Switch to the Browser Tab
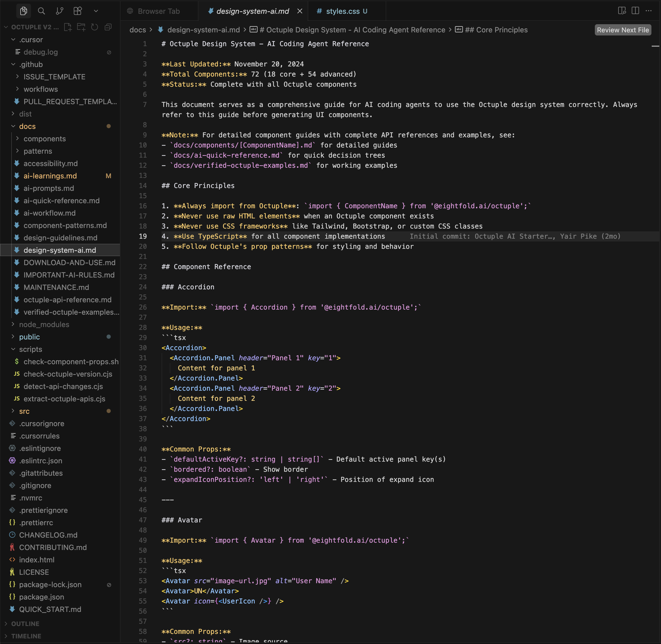 point(159,11)
